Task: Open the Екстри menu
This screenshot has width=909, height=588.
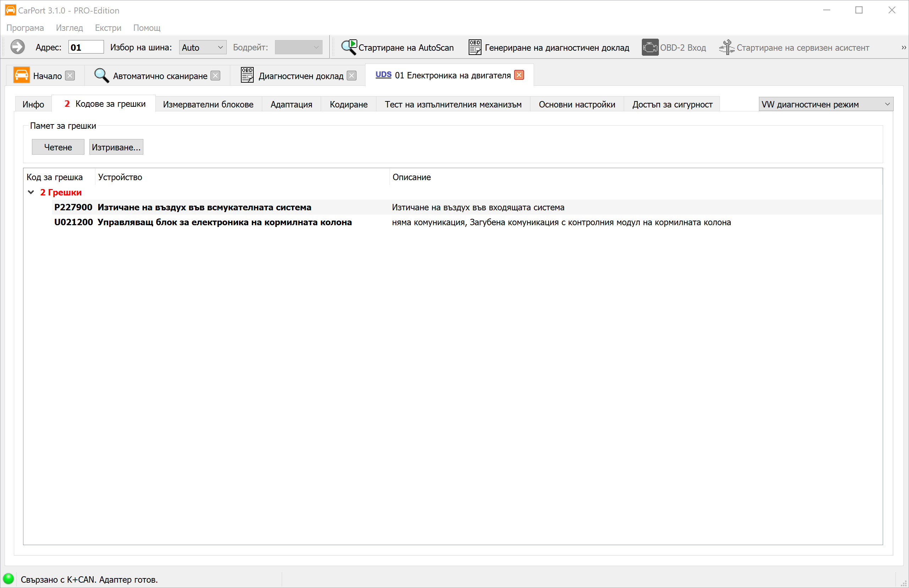Action: coord(108,28)
